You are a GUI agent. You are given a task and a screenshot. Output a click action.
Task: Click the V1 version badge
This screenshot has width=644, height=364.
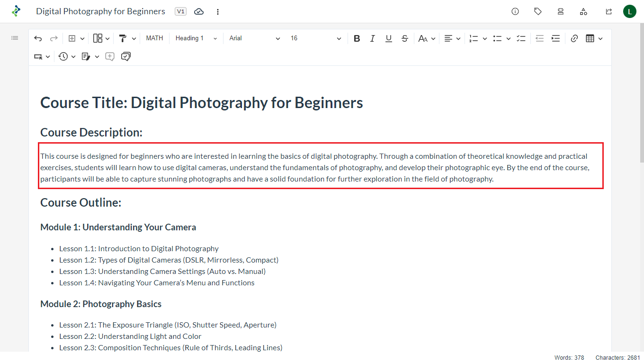point(180,11)
